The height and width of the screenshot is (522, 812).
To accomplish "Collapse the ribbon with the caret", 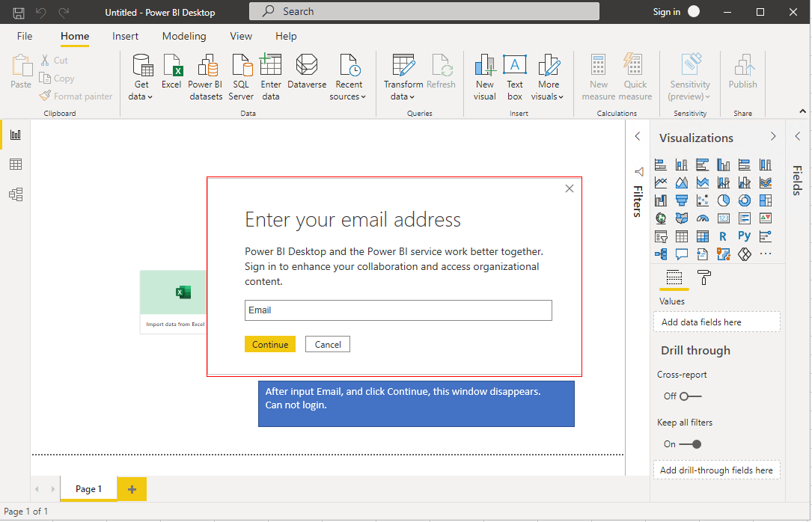I will click(803, 111).
